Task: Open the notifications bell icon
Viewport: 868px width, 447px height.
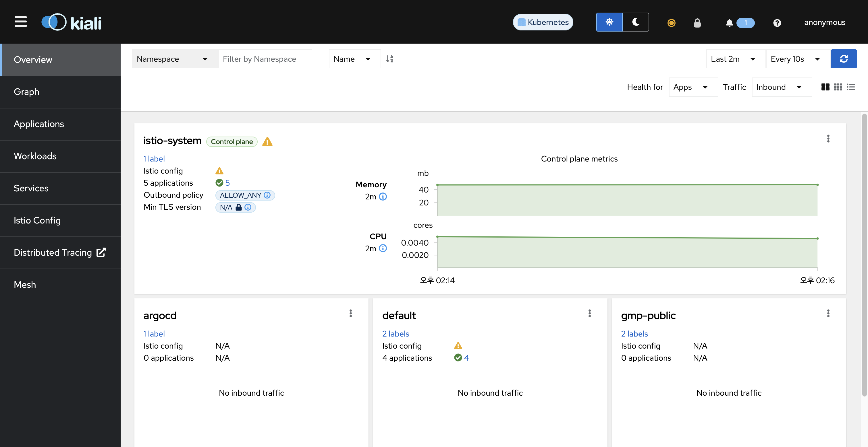Action: click(x=729, y=23)
